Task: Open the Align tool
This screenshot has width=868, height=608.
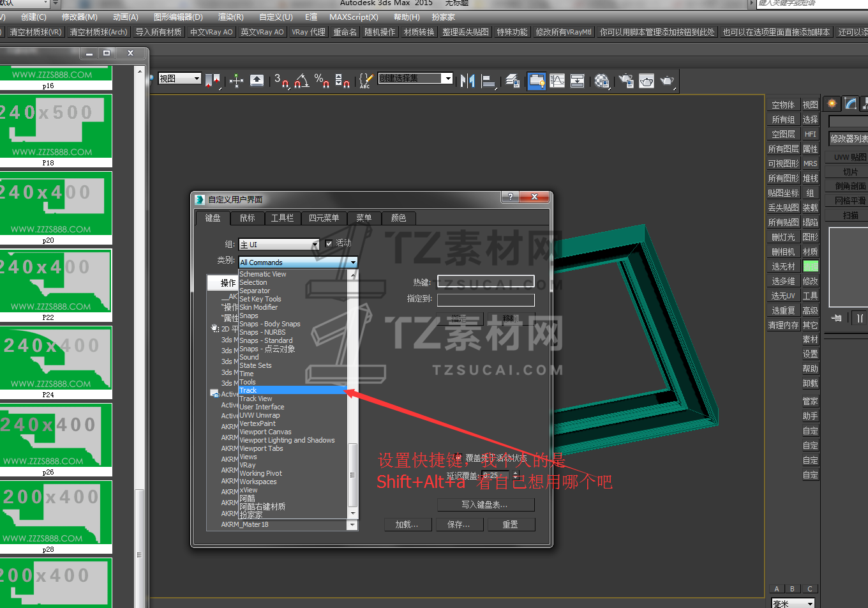Action: click(x=488, y=80)
